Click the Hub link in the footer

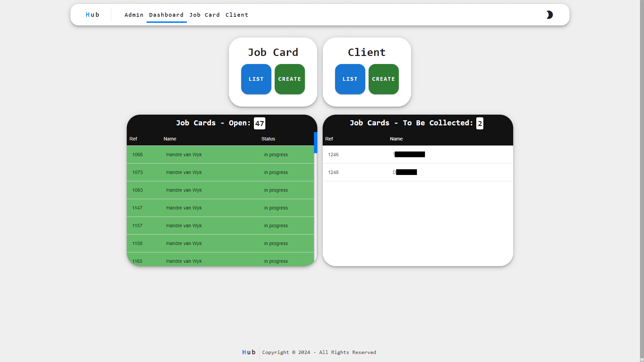click(249, 352)
